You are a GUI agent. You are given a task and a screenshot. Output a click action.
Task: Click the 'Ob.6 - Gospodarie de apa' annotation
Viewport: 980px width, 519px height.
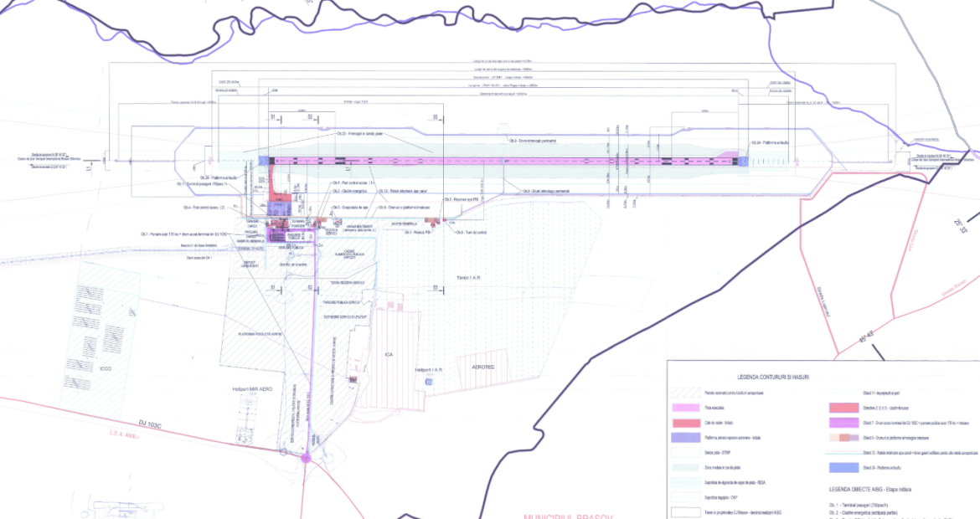tap(350, 208)
